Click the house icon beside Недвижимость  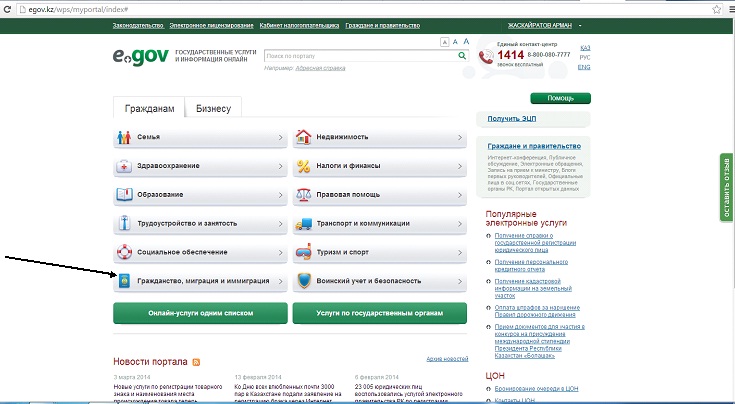[303, 137]
